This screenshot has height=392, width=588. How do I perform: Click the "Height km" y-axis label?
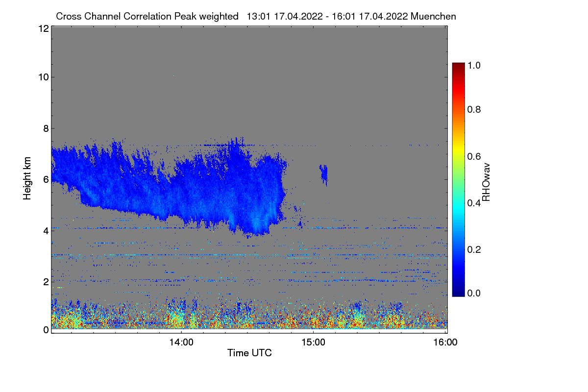click(x=27, y=179)
